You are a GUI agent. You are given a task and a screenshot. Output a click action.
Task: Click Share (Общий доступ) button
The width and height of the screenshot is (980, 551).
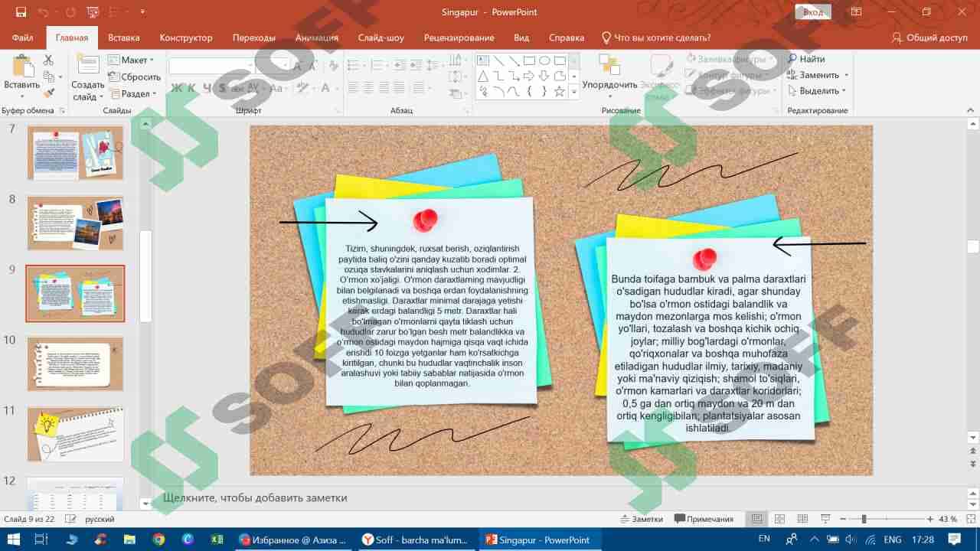click(x=929, y=37)
